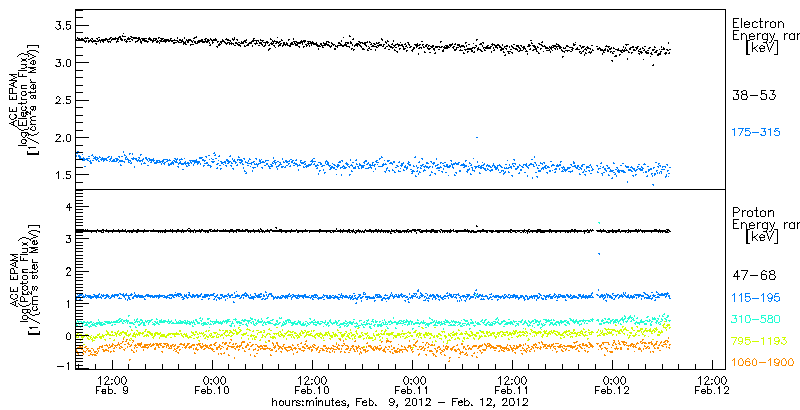Click the cyan 310-580 proton label
800x410 pixels.
click(x=756, y=319)
